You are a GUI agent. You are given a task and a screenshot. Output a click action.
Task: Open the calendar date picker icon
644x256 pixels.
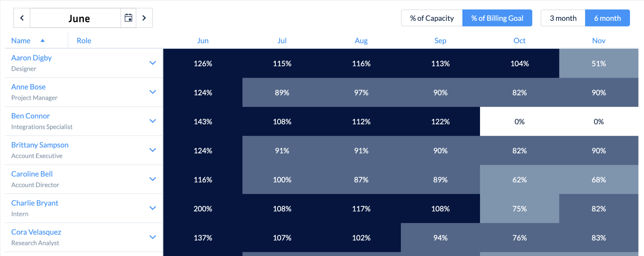point(128,18)
